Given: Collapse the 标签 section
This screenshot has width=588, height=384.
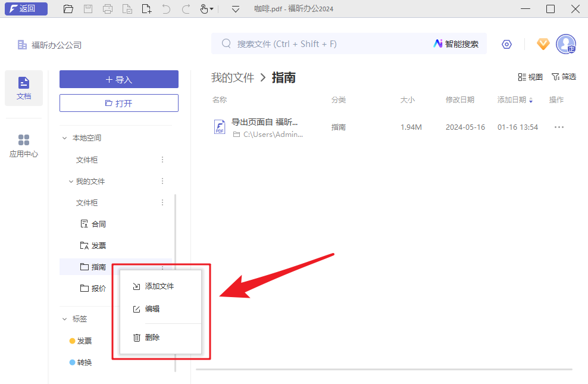Looking at the screenshot, I should point(64,319).
